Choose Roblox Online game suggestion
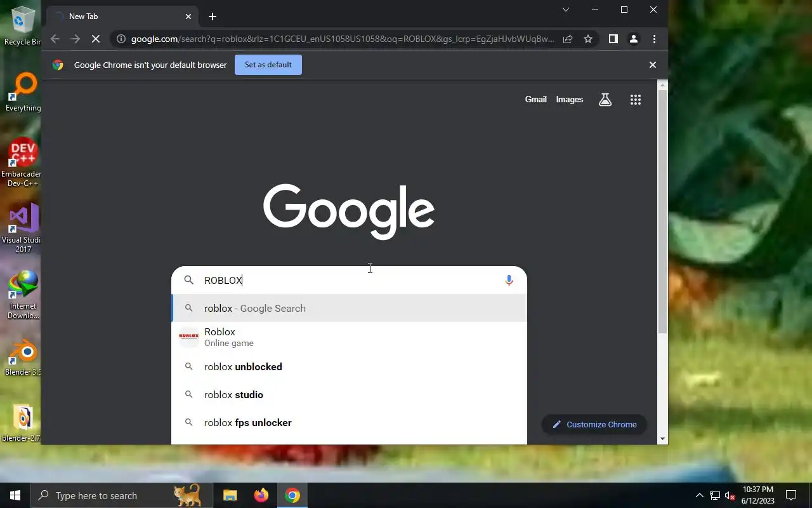The image size is (812, 508). (x=349, y=337)
